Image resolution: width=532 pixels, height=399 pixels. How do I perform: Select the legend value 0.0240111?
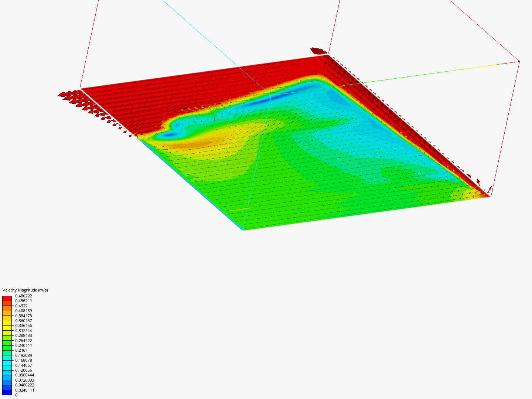click(25, 390)
